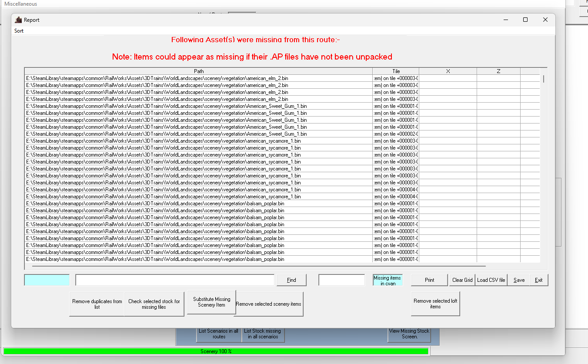Clear the grid with Clear Grid
The height and width of the screenshot is (364, 588).
[462, 280]
